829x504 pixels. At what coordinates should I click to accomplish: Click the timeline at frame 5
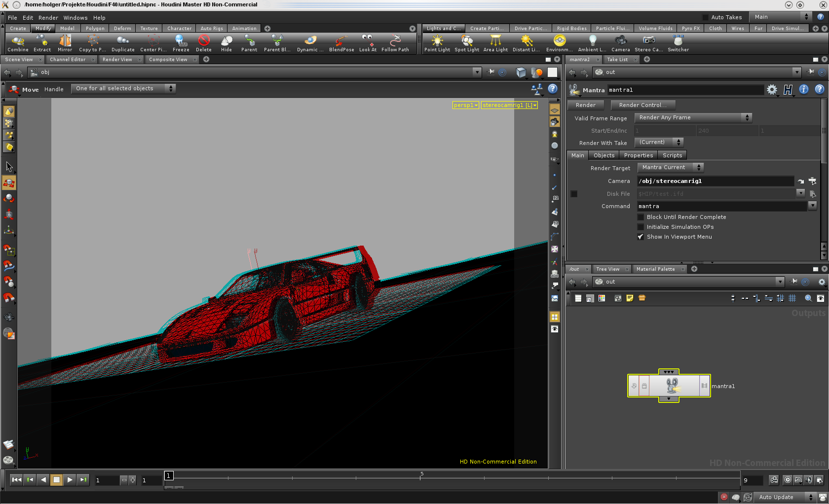tap(421, 477)
